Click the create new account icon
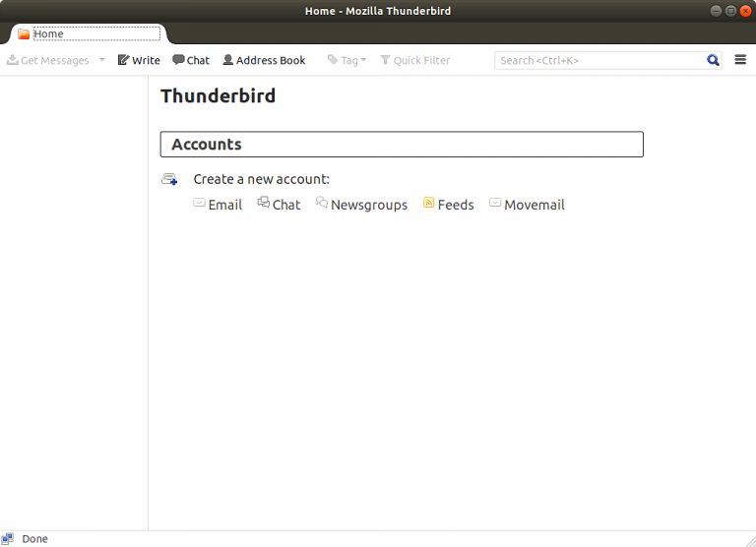 169,179
